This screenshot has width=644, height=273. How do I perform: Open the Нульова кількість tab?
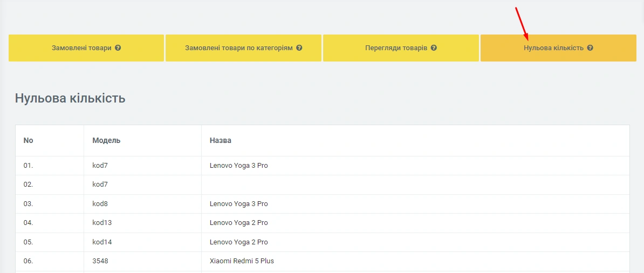pyautogui.click(x=553, y=48)
